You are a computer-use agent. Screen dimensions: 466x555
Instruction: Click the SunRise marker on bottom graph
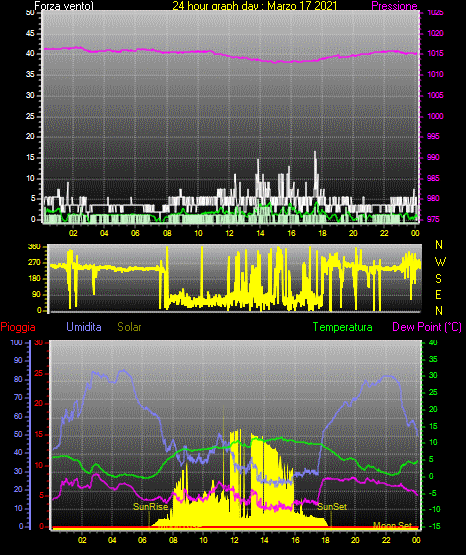tap(150, 507)
